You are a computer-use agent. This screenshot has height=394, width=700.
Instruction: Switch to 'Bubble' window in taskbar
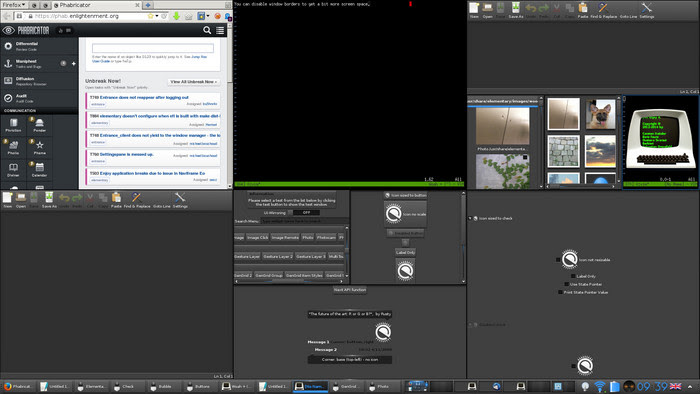click(164, 386)
